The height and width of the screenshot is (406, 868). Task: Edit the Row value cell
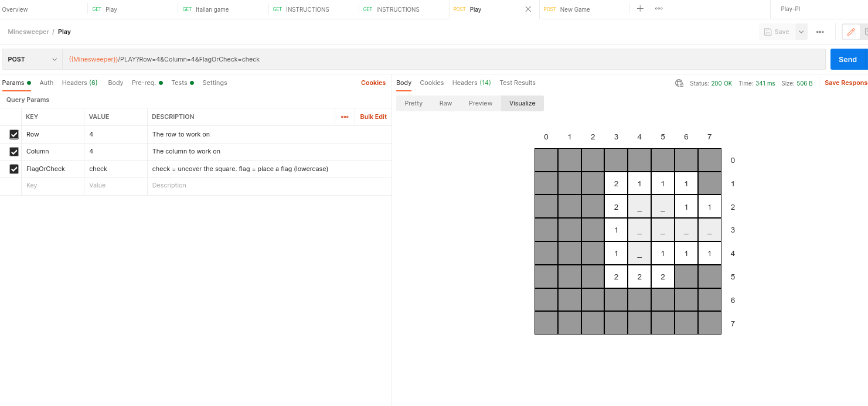coord(115,134)
